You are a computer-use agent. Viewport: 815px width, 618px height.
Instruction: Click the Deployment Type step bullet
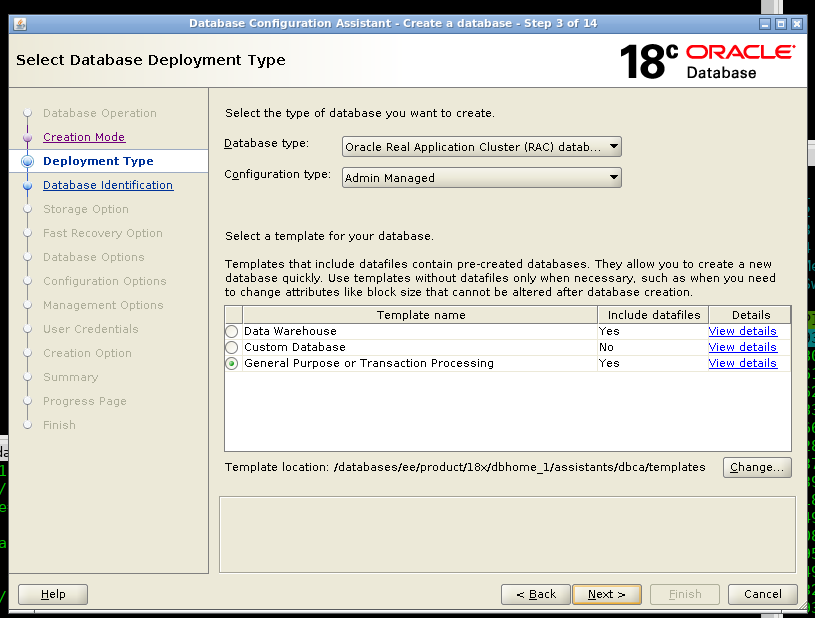(x=28, y=161)
